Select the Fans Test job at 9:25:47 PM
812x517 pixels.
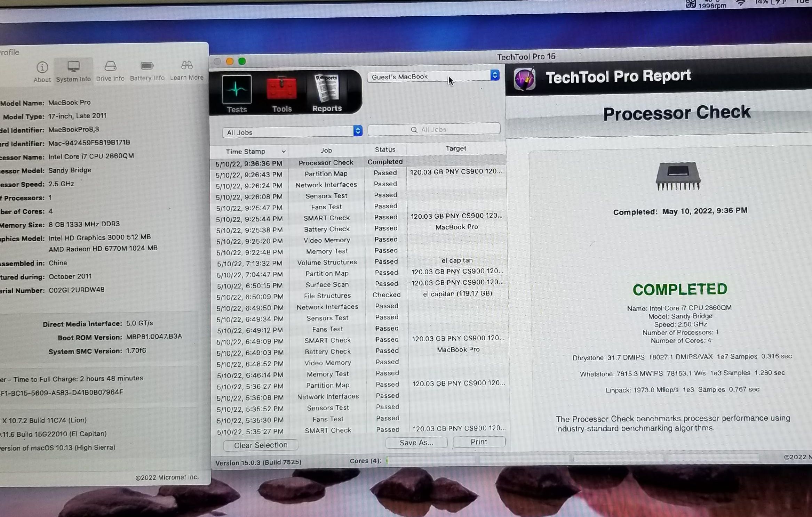point(358,207)
